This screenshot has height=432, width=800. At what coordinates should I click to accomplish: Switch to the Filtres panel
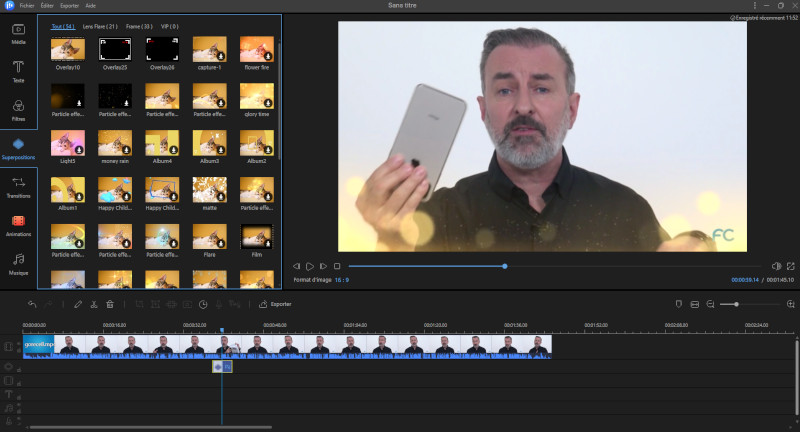18,108
